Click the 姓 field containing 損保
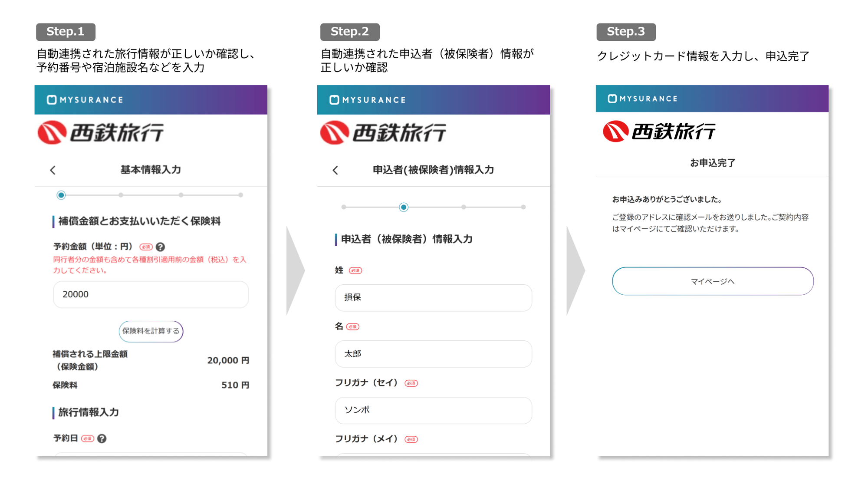Viewport: 868px width, 481px height. [x=433, y=297]
